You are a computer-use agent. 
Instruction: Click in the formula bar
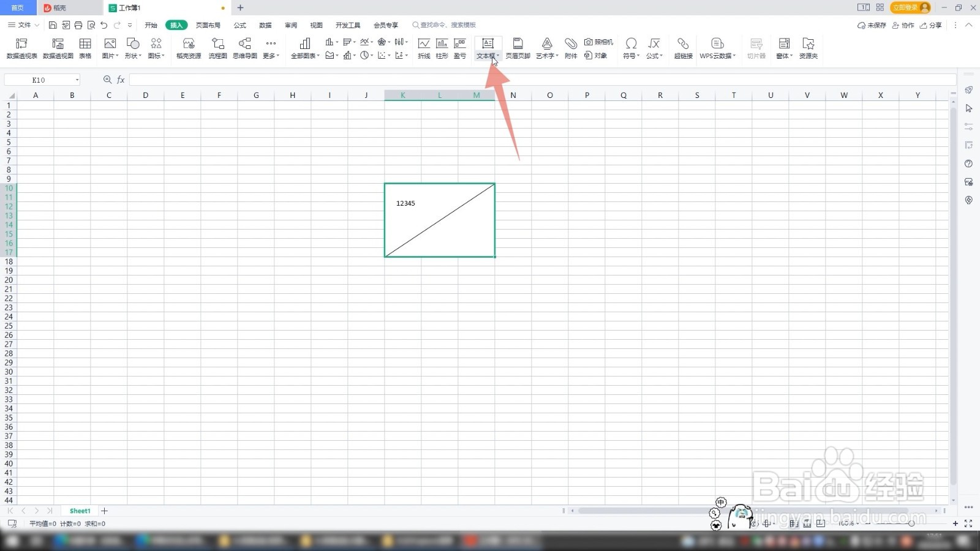pyautogui.click(x=543, y=80)
